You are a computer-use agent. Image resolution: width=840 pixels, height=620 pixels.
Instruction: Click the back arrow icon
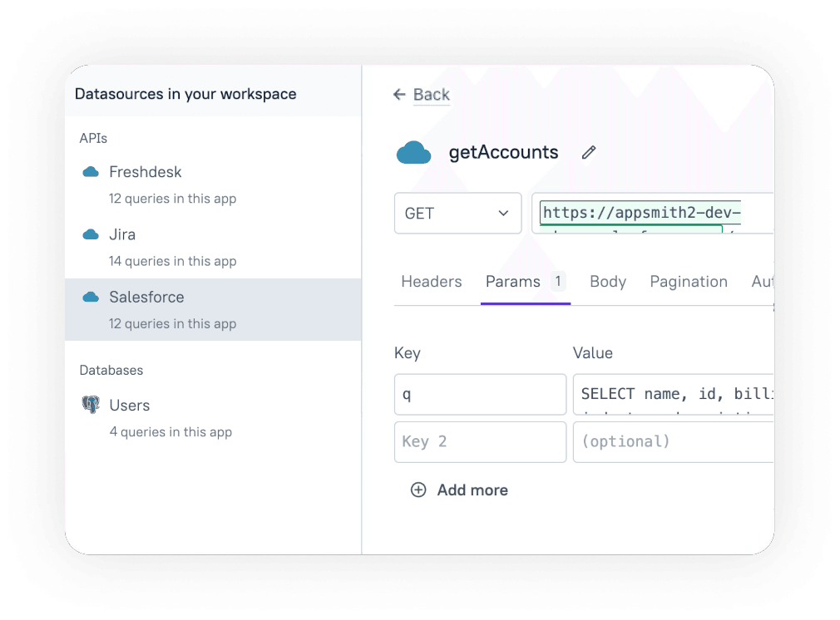(399, 94)
